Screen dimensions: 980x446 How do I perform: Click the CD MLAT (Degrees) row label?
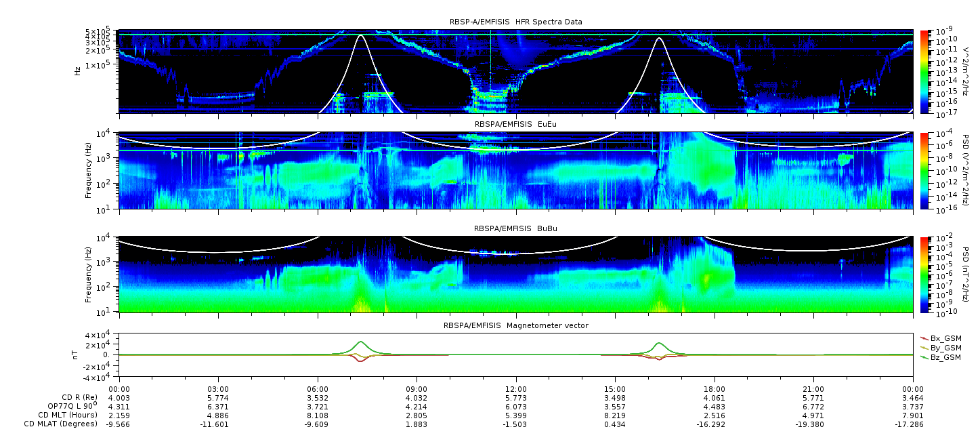click(x=61, y=424)
